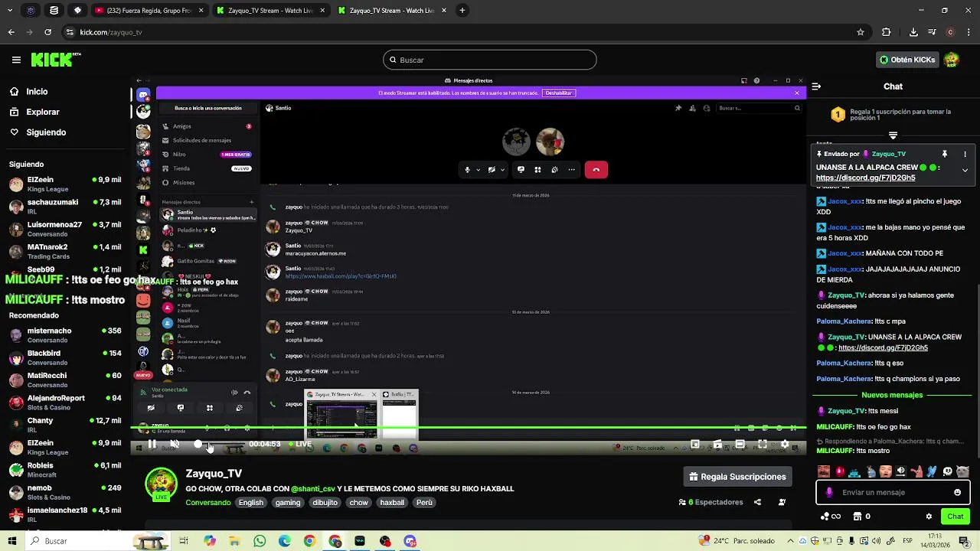Select the gaming tag
This screenshot has width=980, height=551.
point(288,503)
